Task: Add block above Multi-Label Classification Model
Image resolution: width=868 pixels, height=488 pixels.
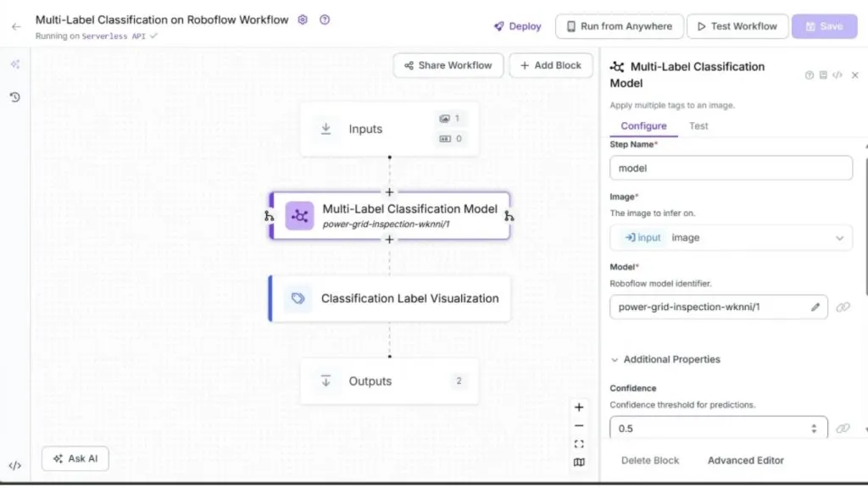Action: tap(389, 192)
